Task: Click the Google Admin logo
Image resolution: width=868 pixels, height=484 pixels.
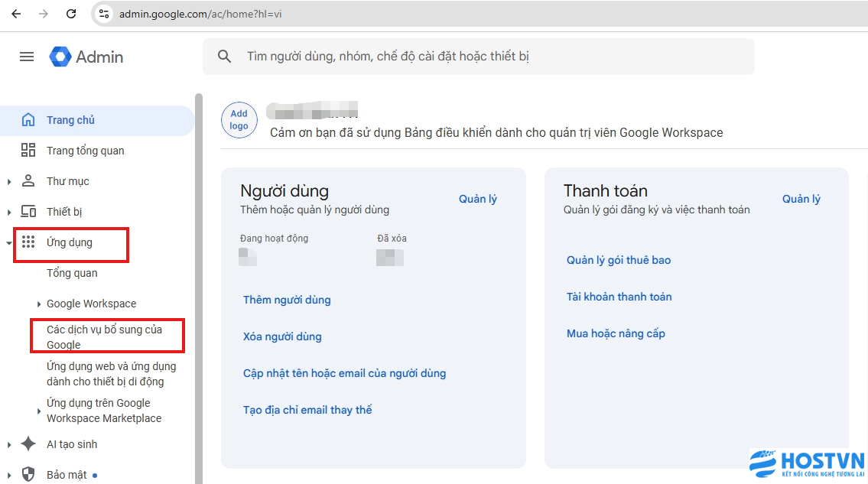Action: pos(86,57)
